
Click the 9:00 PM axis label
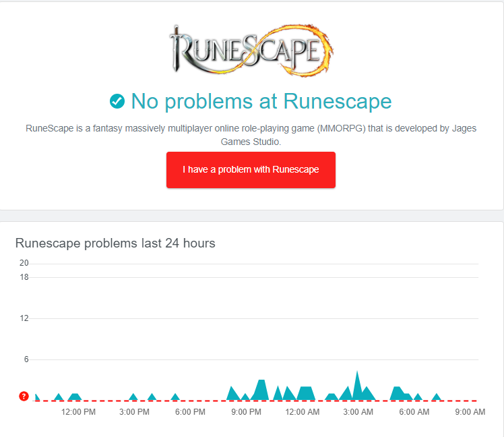[x=246, y=412]
